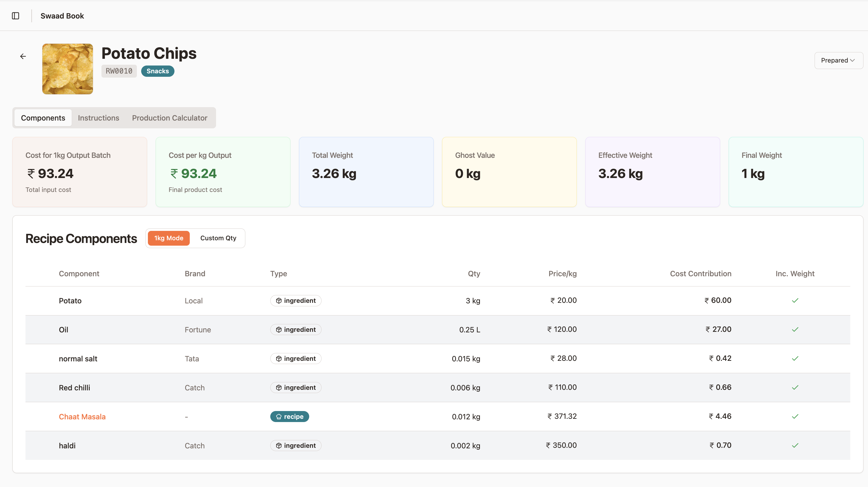Click the Red chilli ingredient badge
Screen dimensions: 868x487
(296, 388)
